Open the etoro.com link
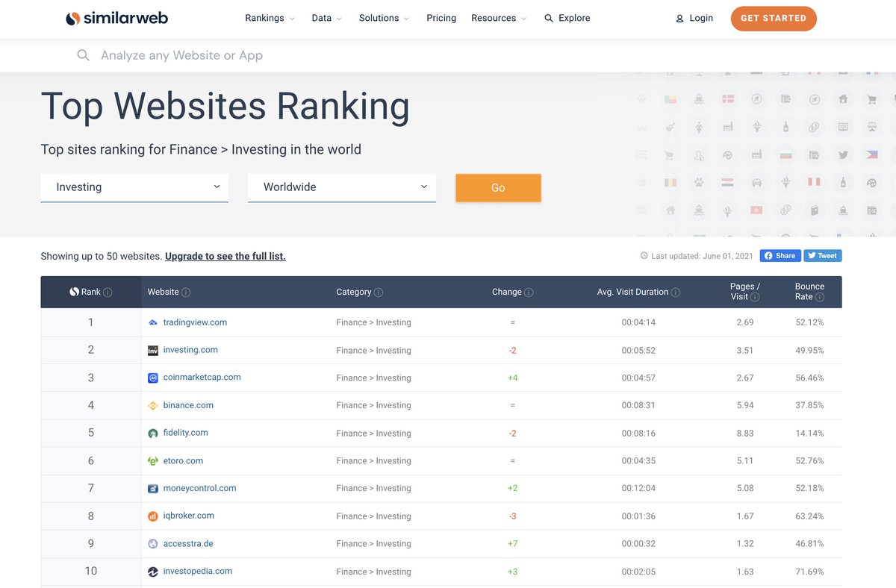 tap(183, 461)
